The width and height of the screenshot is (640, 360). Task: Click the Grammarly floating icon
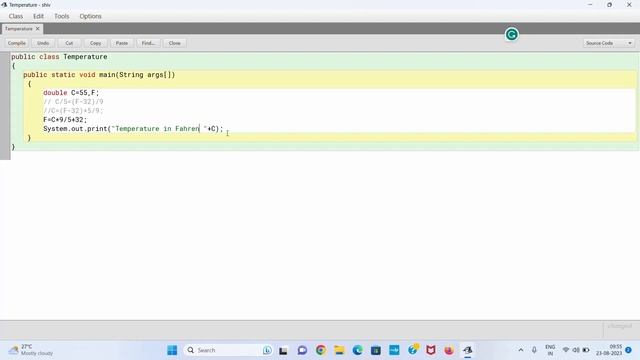point(511,35)
